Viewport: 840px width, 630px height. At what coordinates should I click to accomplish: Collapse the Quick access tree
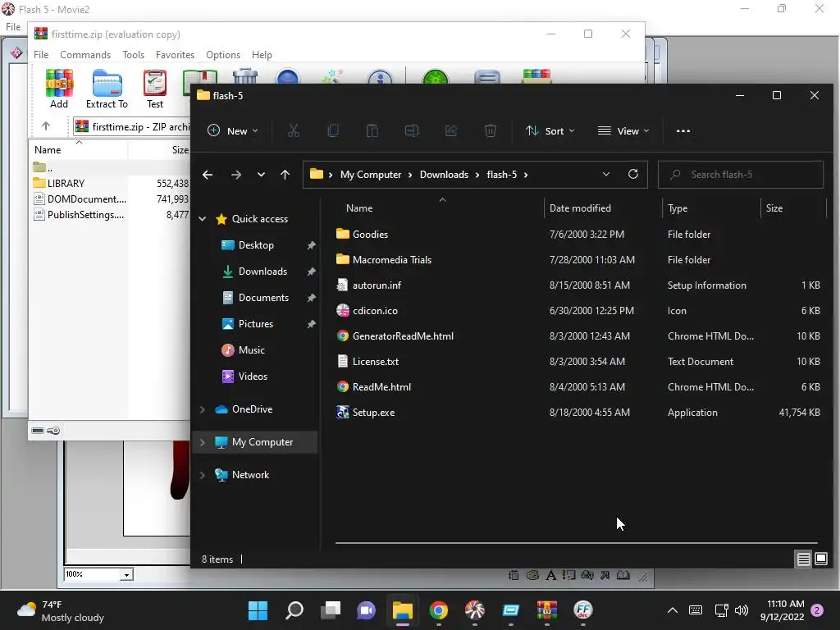(x=203, y=218)
